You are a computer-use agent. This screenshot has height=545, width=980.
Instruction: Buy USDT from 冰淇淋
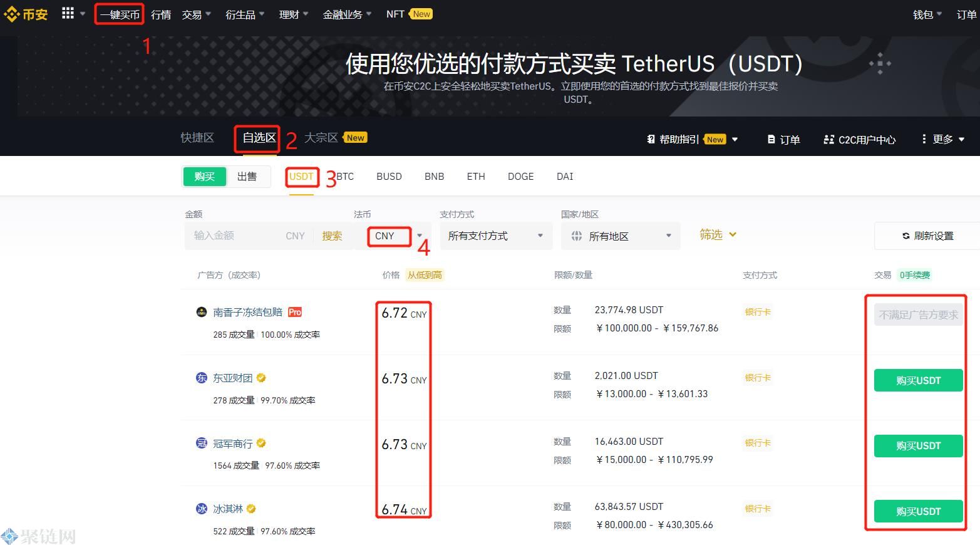tap(918, 511)
